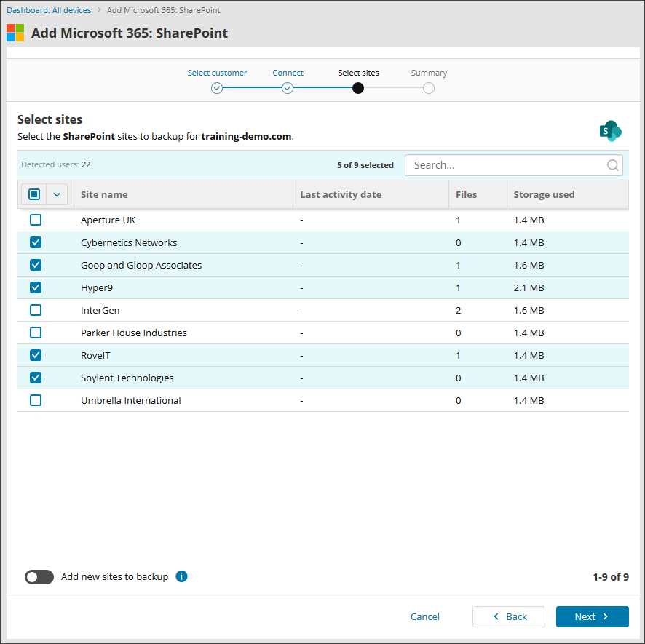Click the Cybernetics Networks site name
The width and height of the screenshot is (645, 644).
tap(129, 242)
